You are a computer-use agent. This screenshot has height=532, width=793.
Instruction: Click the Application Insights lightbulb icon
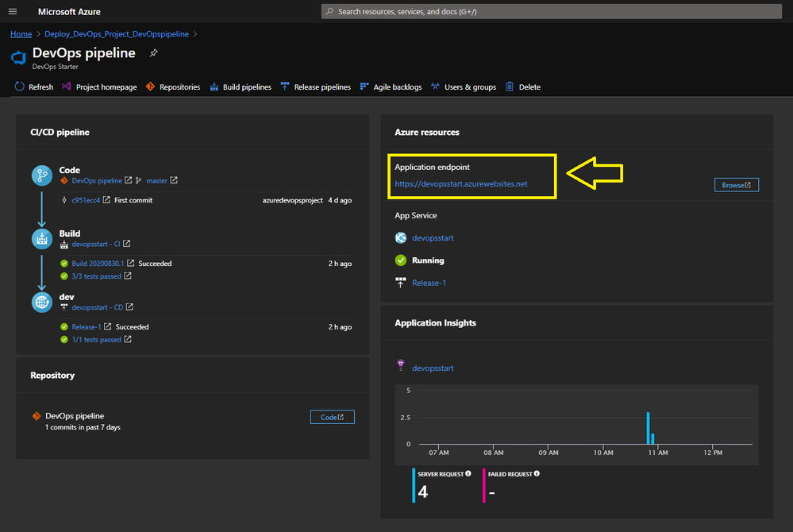point(401,365)
